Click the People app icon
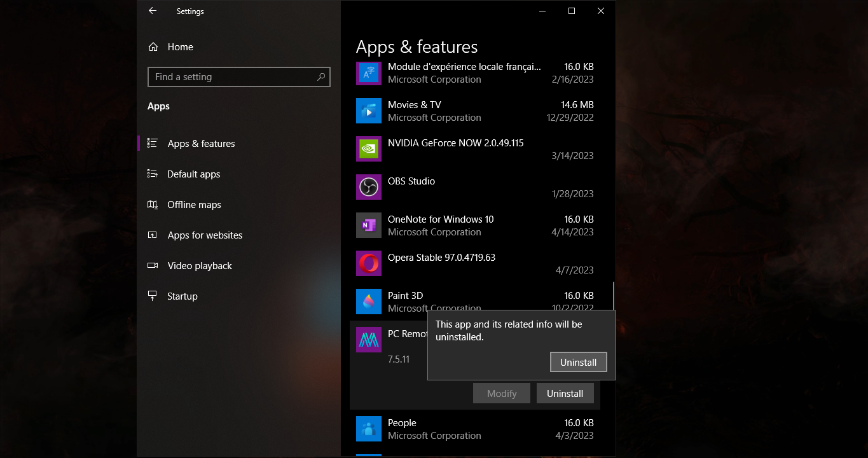Viewport: 868px width, 458px height. click(369, 429)
